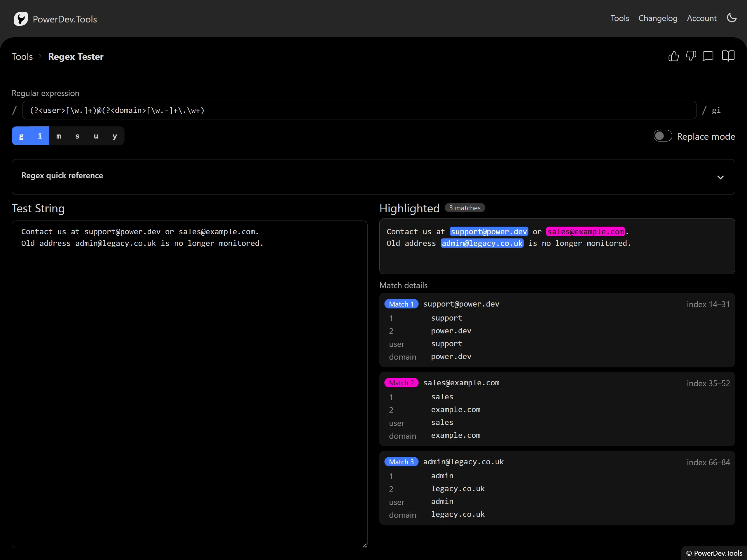
Task: Click 'index 66–84' text
Action: click(708, 462)
